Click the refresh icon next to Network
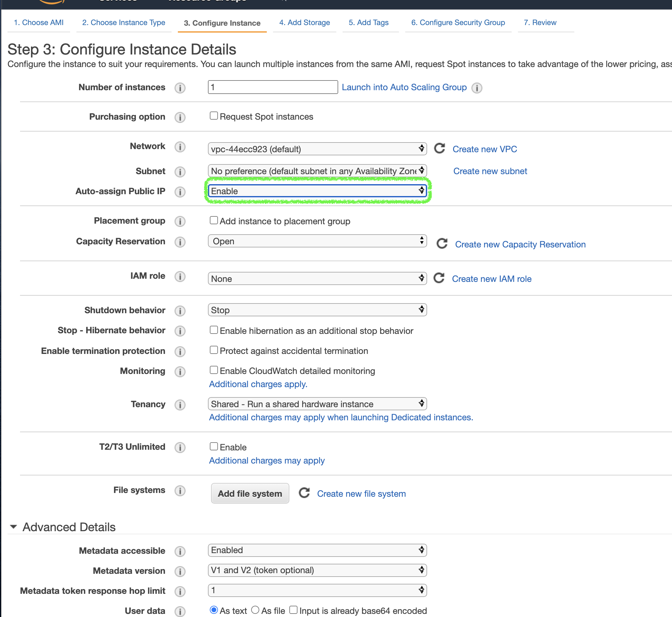The image size is (672, 617). tap(439, 148)
